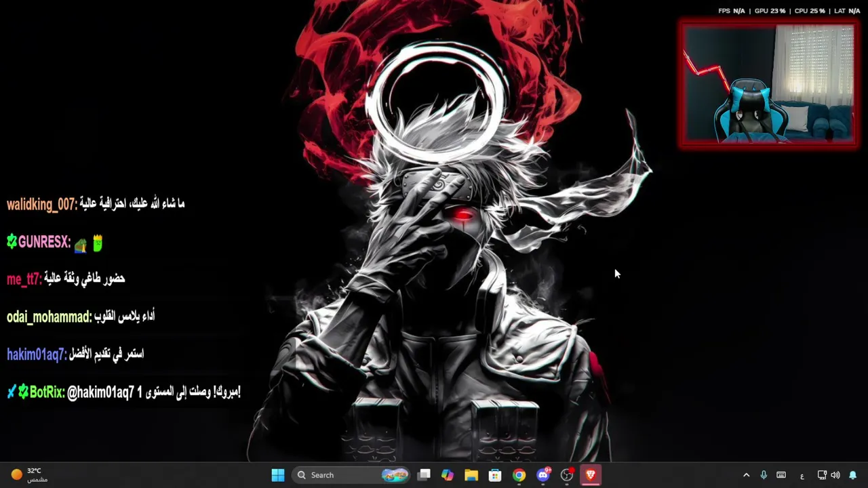This screenshot has height=488, width=868.
Task: Click the LAT N/A overlay readout
Action: pyautogui.click(x=847, y=11)
